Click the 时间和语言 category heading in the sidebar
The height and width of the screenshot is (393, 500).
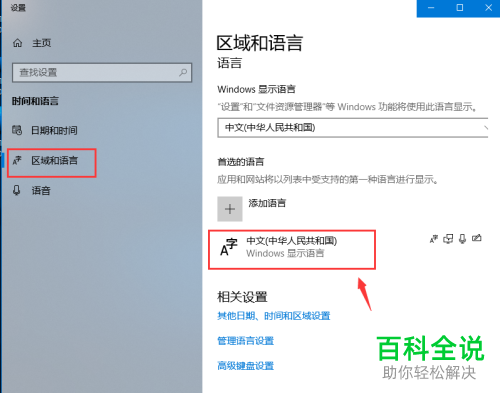pyautogui.click(x=35, y=101)
